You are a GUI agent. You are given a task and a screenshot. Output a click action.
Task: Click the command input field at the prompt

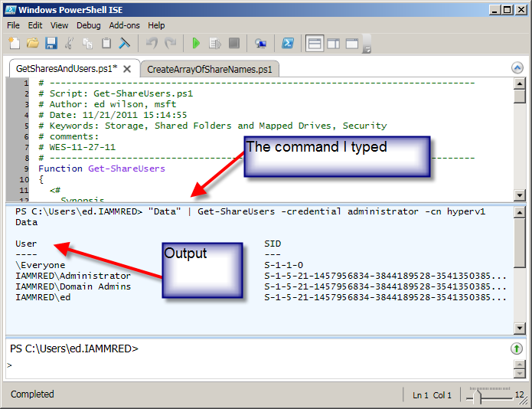[x=258, y=366]
